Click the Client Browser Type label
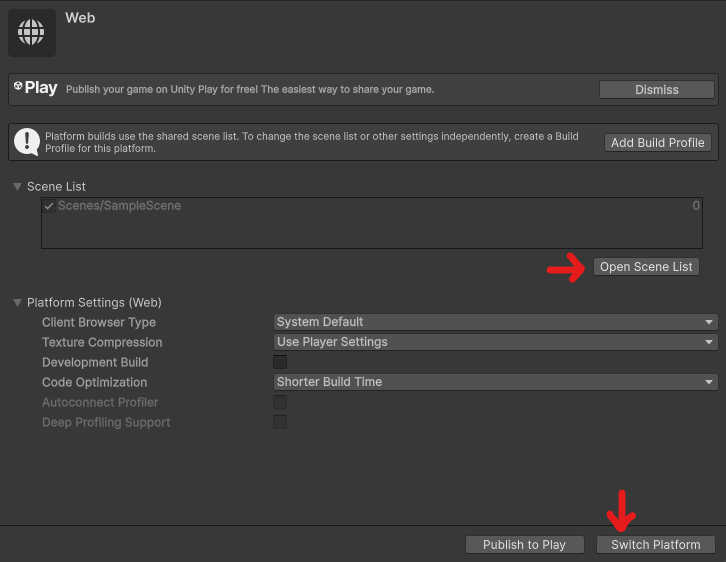 [x=99, y=322]
